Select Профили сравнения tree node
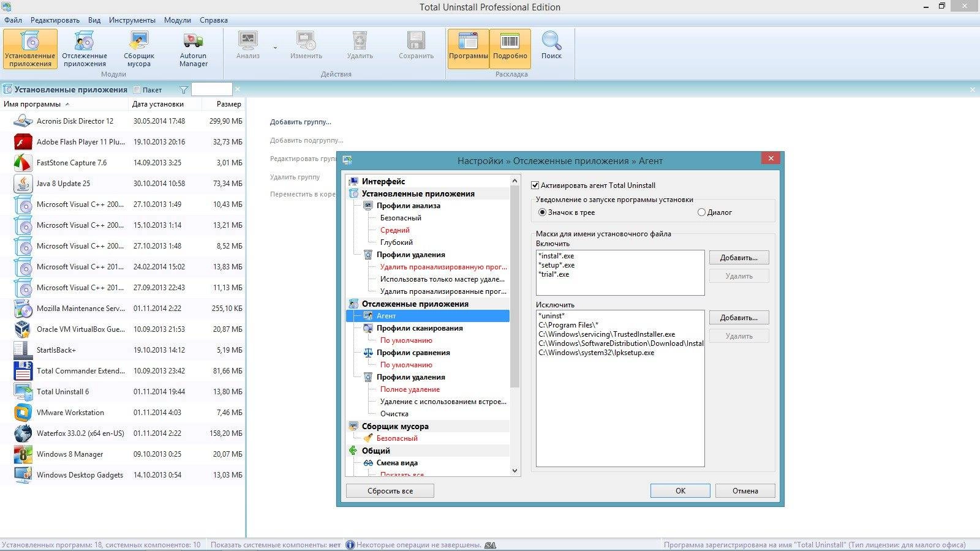The image size is (980, 551). pos(413,353)
